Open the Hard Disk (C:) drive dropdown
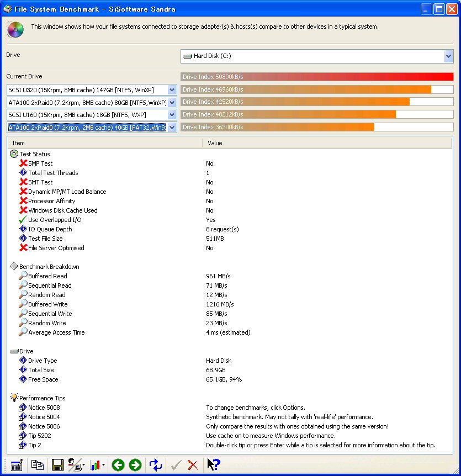This screenshot has height=476, width=461. (x=448, y=56)
